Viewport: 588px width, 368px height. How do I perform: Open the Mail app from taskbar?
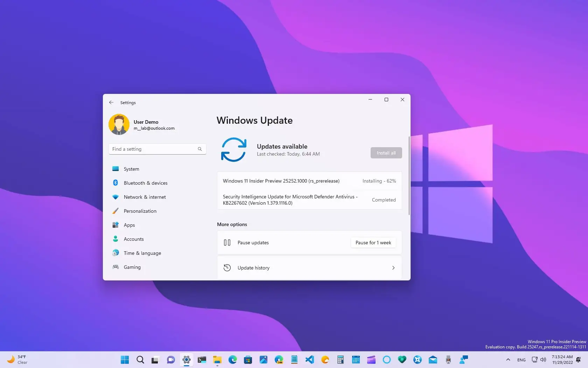[x=433, y=360]
